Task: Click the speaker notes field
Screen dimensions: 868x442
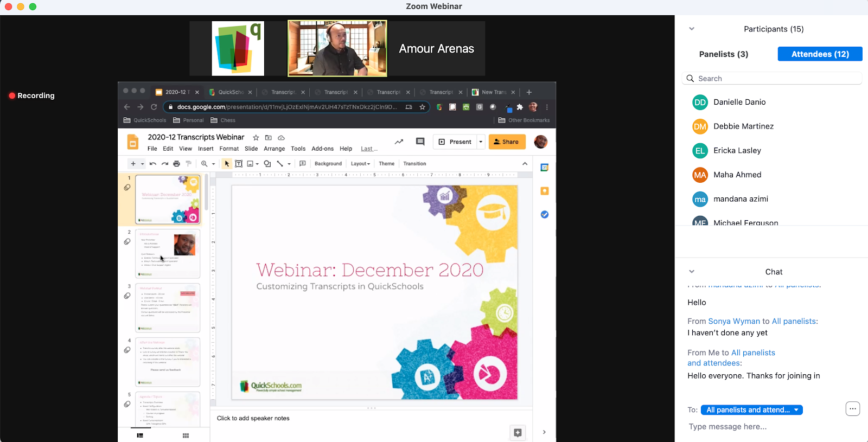Action: pyautogui.click(x=371, y=419)
